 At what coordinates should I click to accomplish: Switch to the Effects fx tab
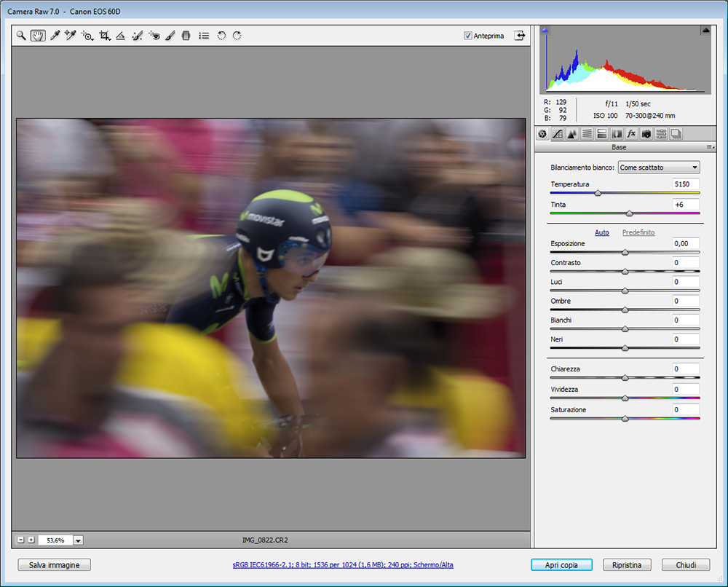(x=631, y=134)
